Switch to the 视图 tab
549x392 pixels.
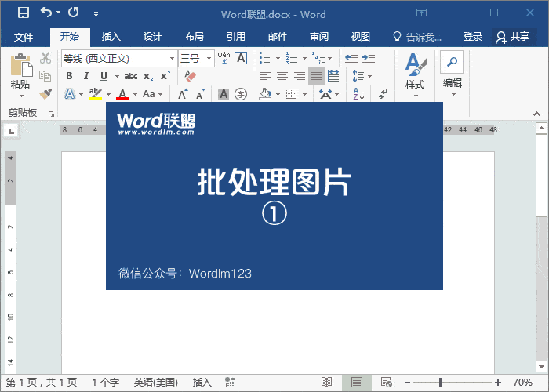[x=361, y=36]
